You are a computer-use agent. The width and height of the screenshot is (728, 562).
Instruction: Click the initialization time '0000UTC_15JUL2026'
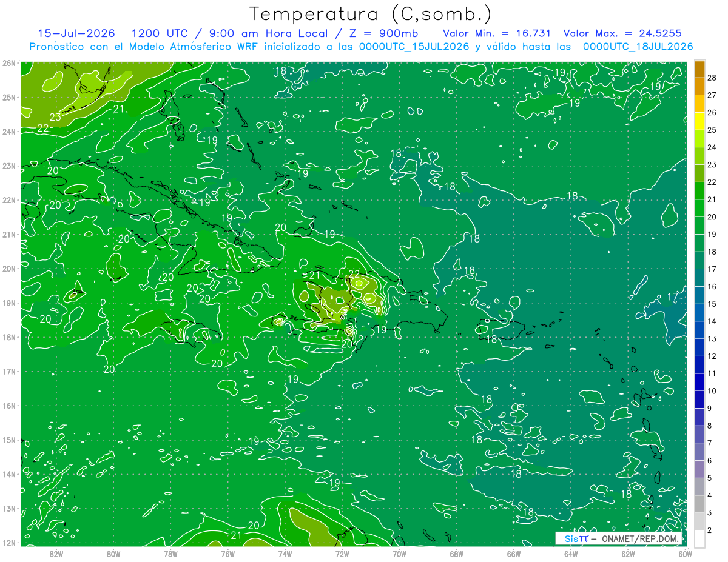click(414, 47)
